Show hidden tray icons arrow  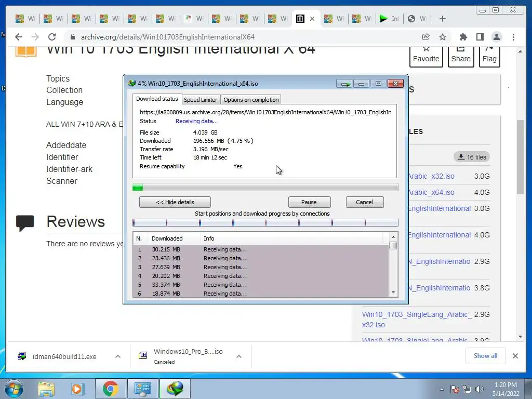442,389
